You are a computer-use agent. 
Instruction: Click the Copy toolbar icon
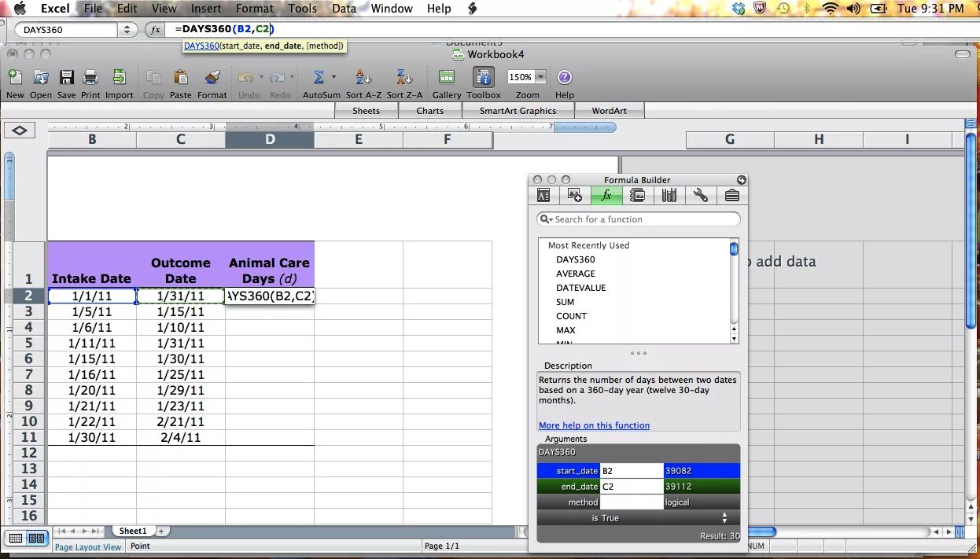click(154, 77)
